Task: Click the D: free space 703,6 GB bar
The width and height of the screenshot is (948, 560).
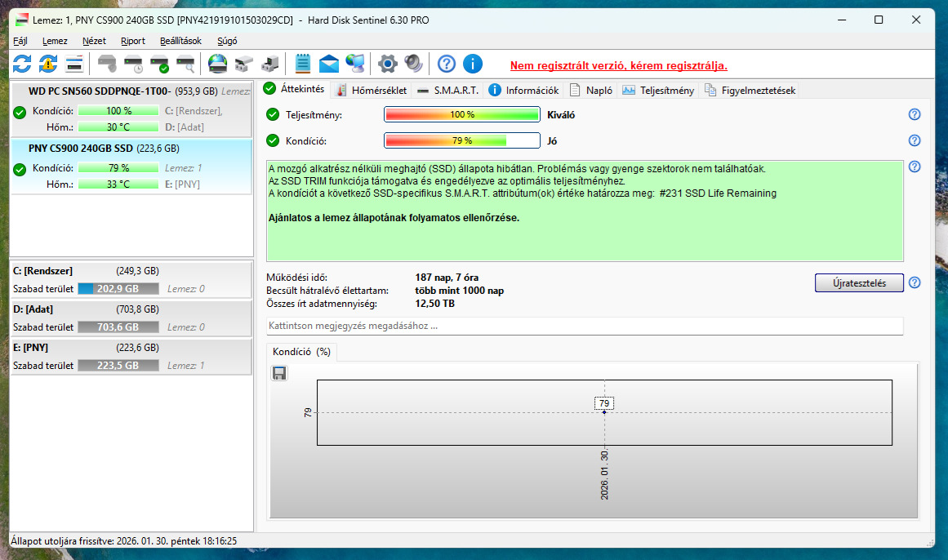Action: pos(118,327)
